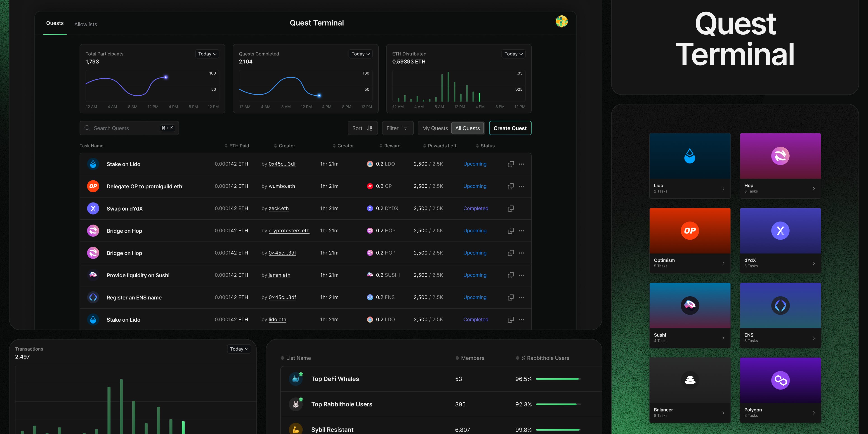Click the dYdX logo in Swap on dYdX row

93,209
